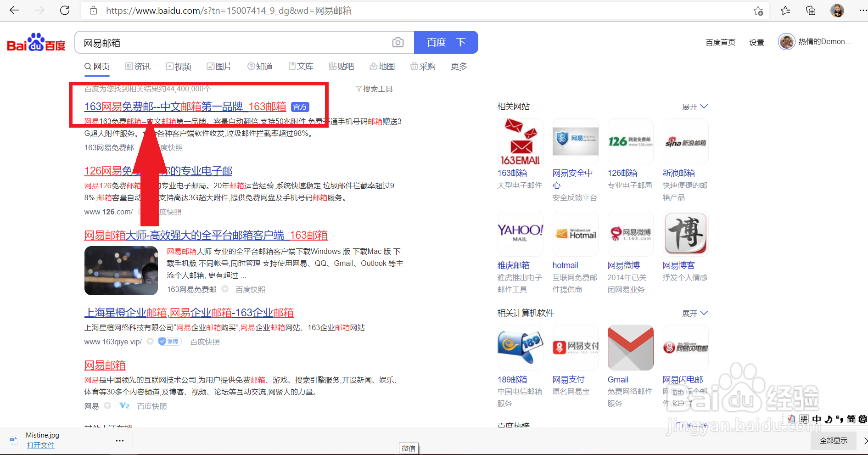Click the 雅虎邮箱 text link
This screenshot has height=455, width=868.
pyautogui.click(x=514, y=265)
